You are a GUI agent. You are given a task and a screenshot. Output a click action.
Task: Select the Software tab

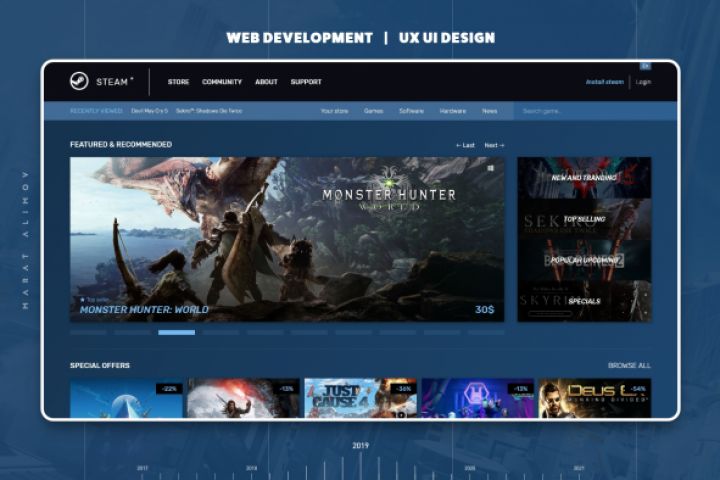pos(411,111)
